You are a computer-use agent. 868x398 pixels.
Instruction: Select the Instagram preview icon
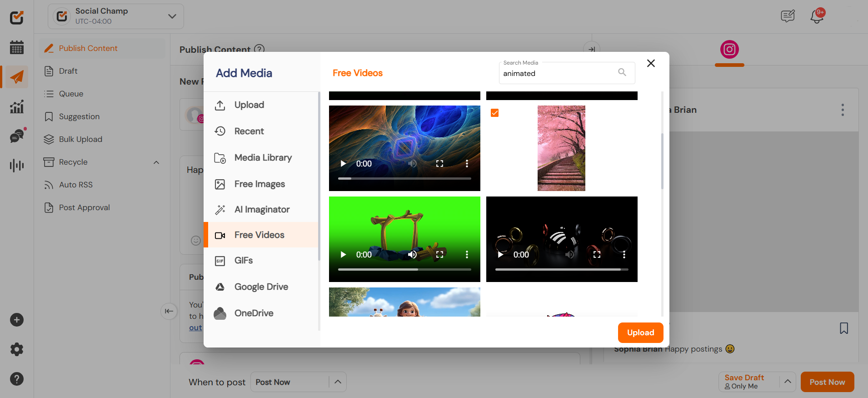coord(729,50)
